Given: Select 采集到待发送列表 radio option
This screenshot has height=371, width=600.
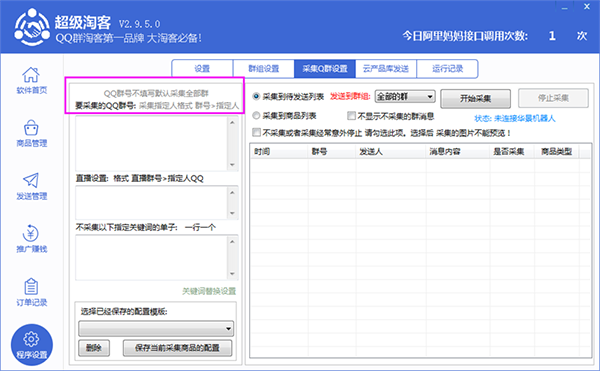Looking at the screenshot, I should pyautogui.click(x=256, y=96).
